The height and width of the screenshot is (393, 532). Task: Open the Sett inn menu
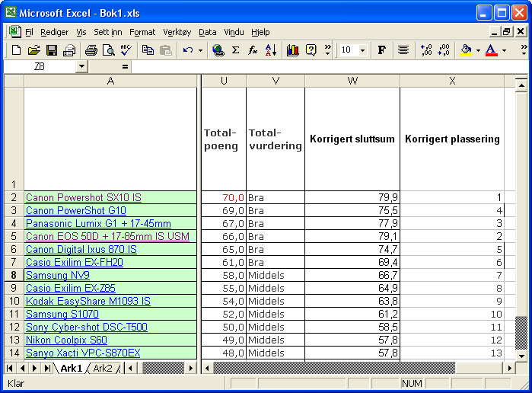[x=108, y=32]
